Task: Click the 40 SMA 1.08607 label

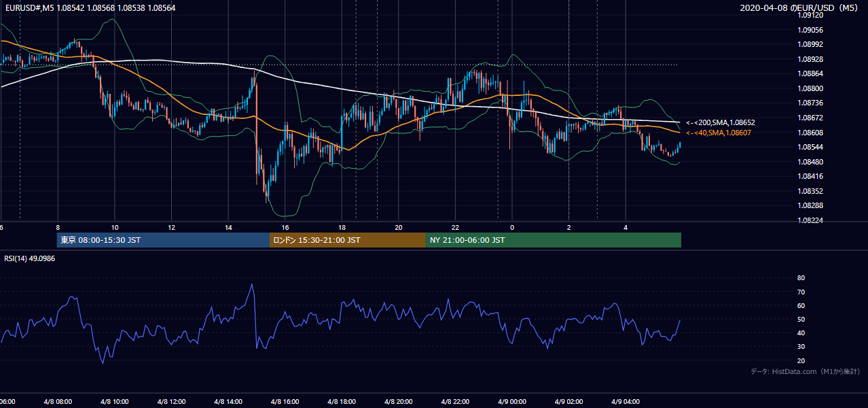Action: pyautogui.click(x=719, y=133)
